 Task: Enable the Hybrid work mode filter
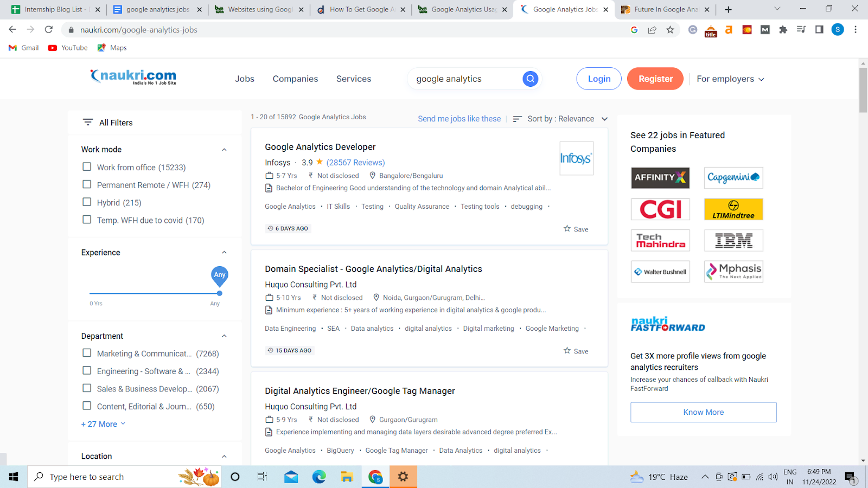[87, 202]
